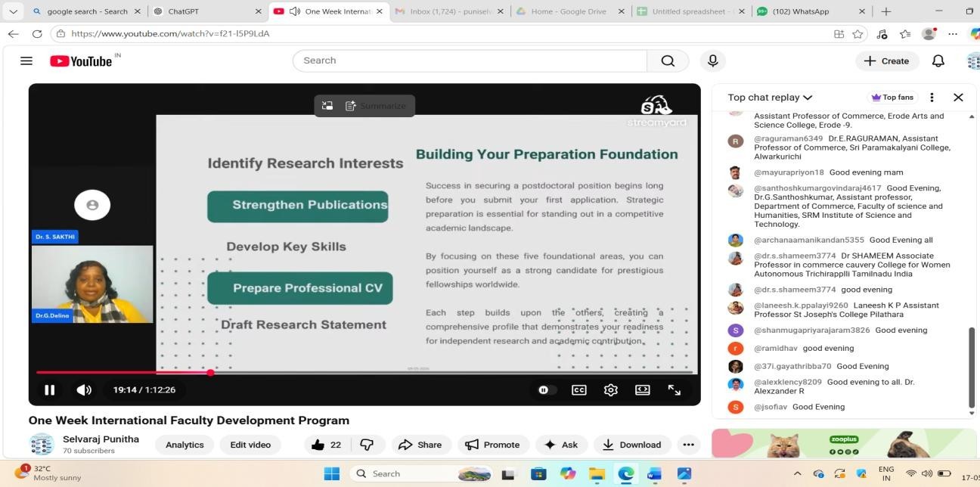This screenshot has height=487, width=980.
Task: Dislike the video with thumbs down
Action: point(367,445)
